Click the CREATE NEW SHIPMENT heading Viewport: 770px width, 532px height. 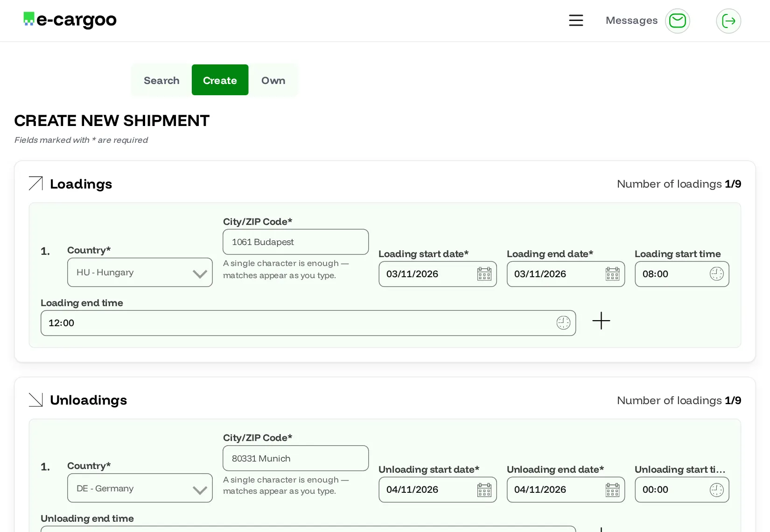pyautogui.click(x=112, y=121)
